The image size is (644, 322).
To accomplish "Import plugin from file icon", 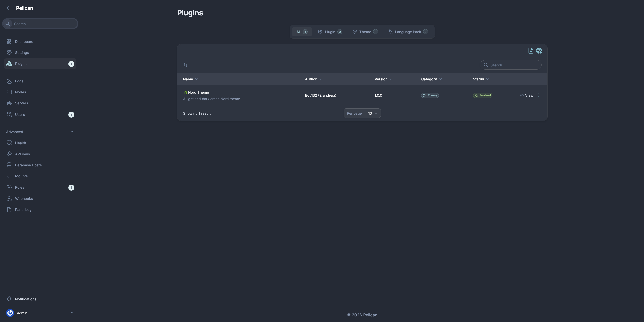I will click(x=531, y=51).
